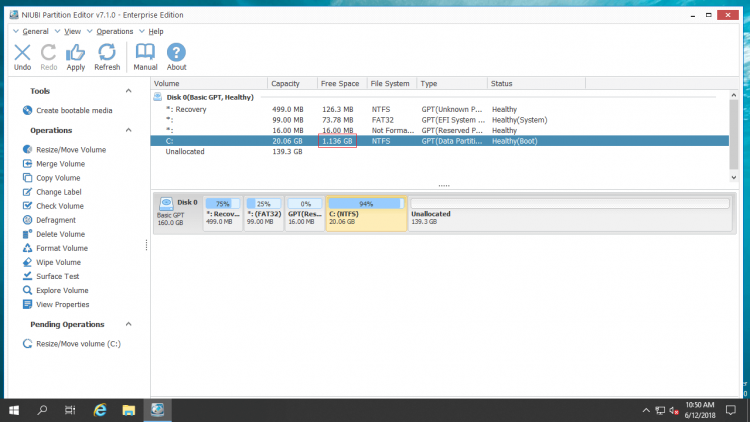Show hidden system tray icons
The image size is (750, 422).
tap(646, 411)
